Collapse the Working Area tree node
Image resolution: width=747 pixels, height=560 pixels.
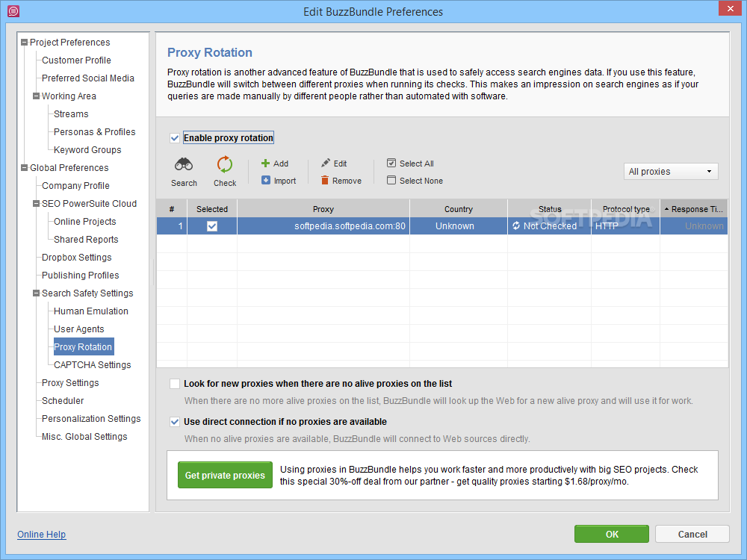[x=36, y=96]
